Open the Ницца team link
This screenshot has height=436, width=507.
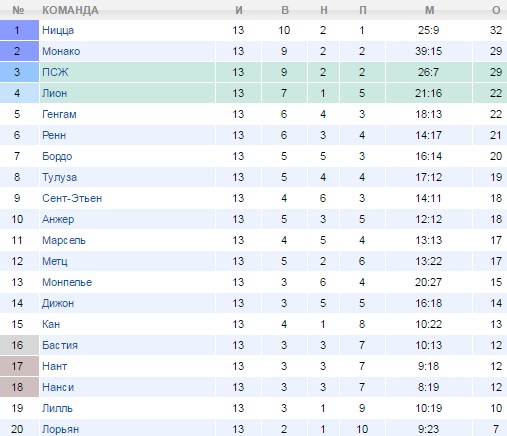point(58,30)
